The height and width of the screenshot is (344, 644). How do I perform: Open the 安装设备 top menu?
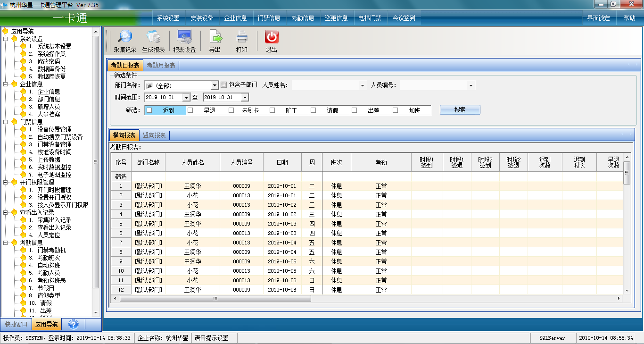click(202, 18)
